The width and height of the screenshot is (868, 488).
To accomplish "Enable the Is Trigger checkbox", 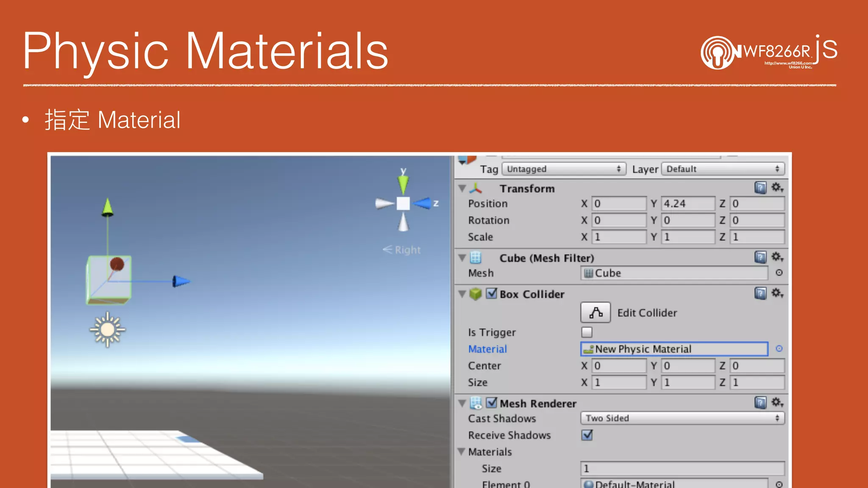I will point(587,332).
